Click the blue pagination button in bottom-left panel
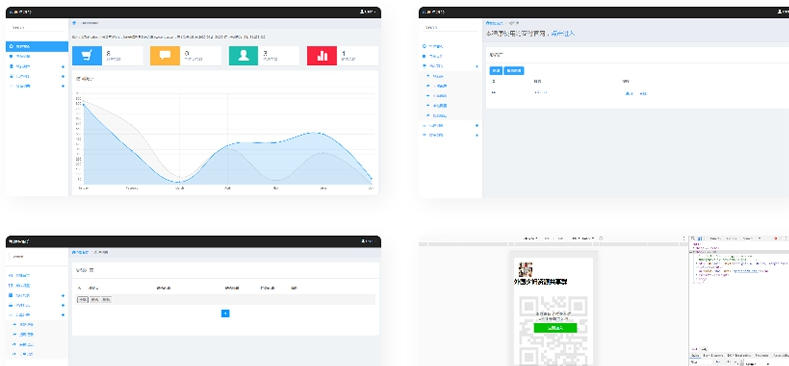Image resolution: width=789 pixels, height=366 pixels. (x=225, y=313)
